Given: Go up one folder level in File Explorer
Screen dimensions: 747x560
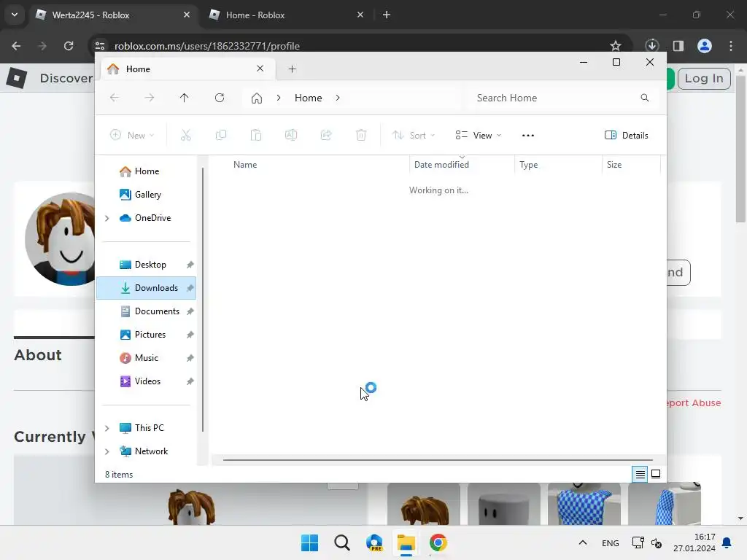Looking at the screenshot, I should [x=185, y=98].
